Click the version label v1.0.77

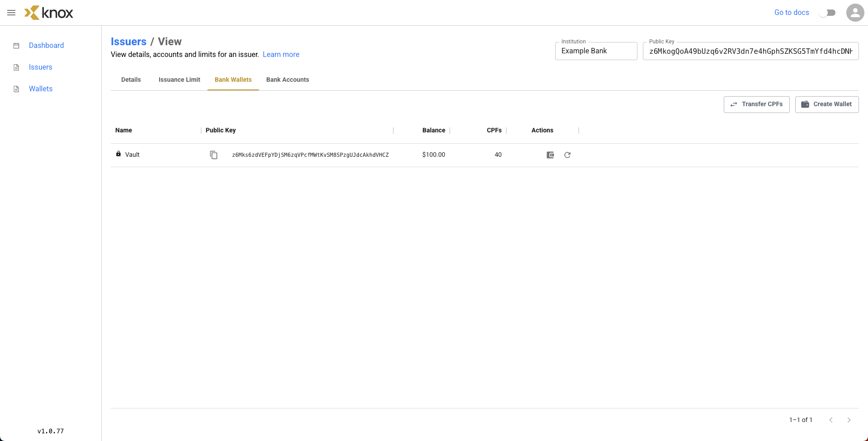[51, 431]
